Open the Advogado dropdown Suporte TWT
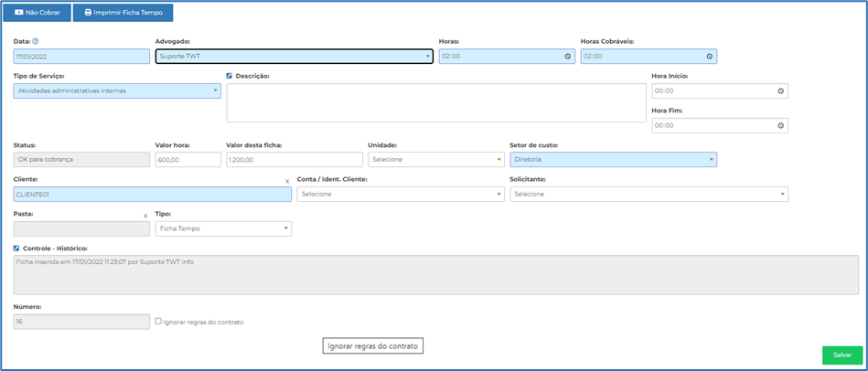 pos(294,57)
